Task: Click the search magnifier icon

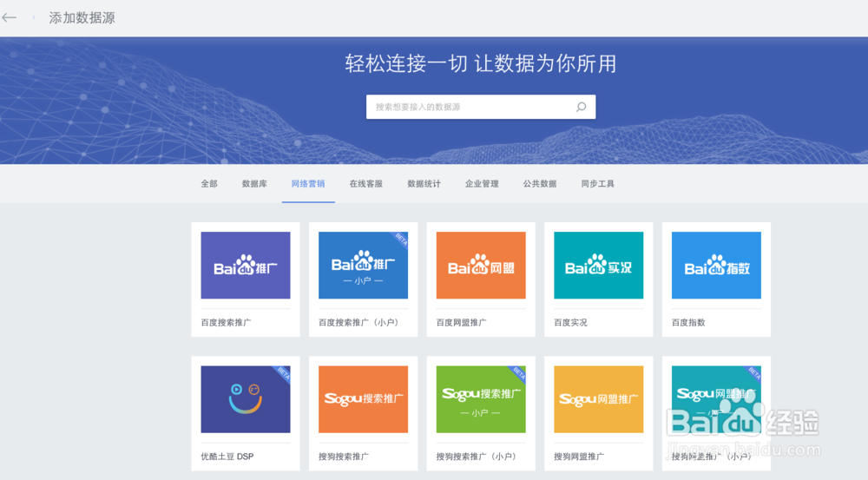Action: [581, 107]
